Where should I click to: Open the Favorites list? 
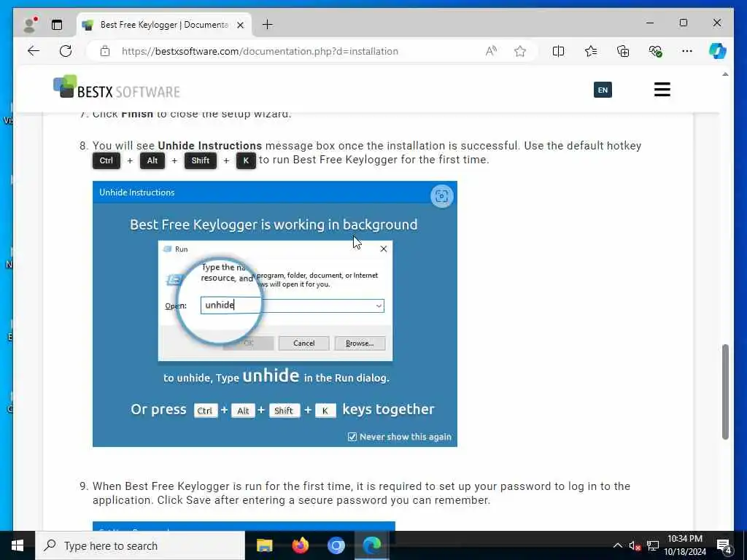[x=591, y=51]
